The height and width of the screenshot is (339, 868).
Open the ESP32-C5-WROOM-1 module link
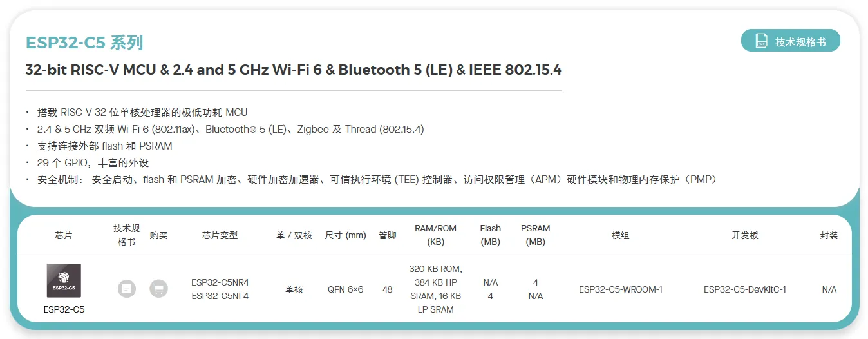[x=620, y=289]
